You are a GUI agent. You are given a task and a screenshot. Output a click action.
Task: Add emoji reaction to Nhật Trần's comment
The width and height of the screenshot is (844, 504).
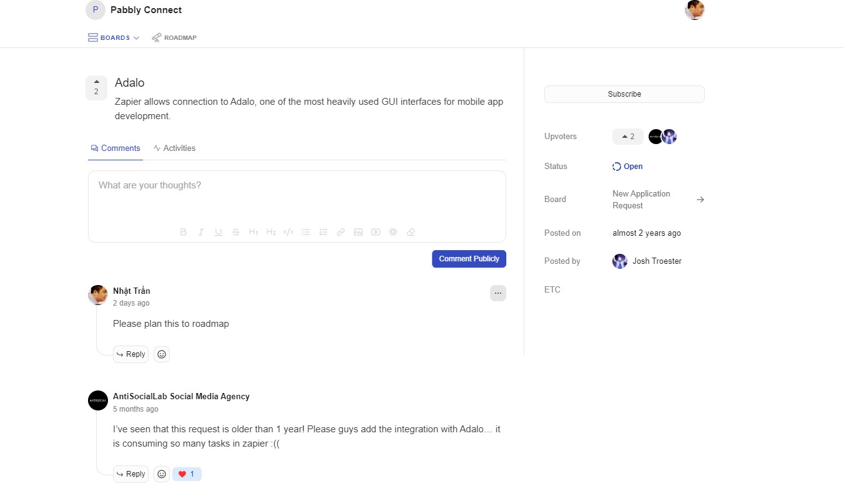point(162,354)
